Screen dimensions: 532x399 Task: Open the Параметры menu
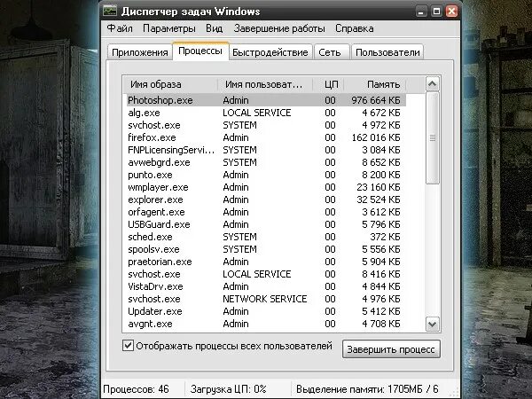[169, 28]
